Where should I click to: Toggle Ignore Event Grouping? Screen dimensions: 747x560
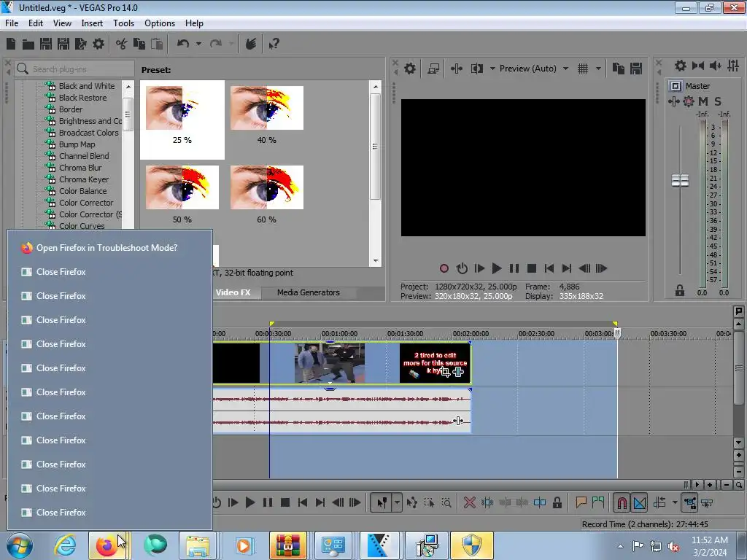click(707, 502)
